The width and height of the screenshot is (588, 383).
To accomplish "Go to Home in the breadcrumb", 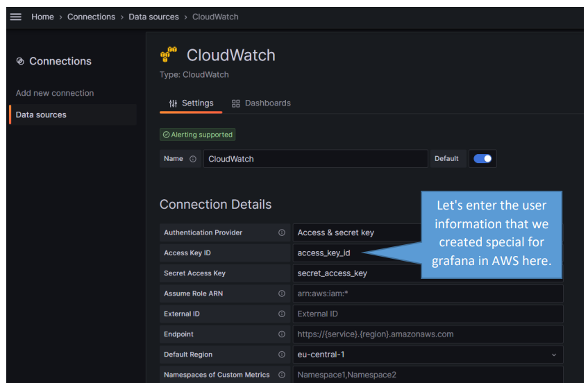I will (x=42, y=17).
